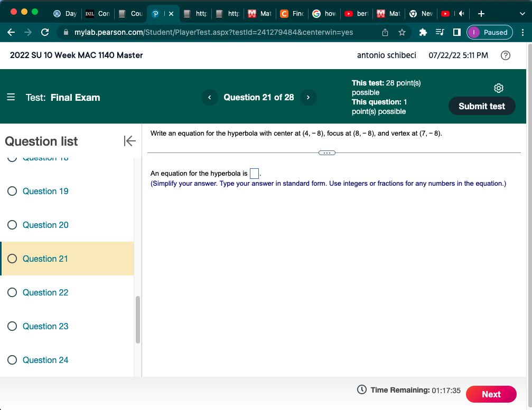
Task: Advance using the next question arrow
Action: (x=308, y=97)
